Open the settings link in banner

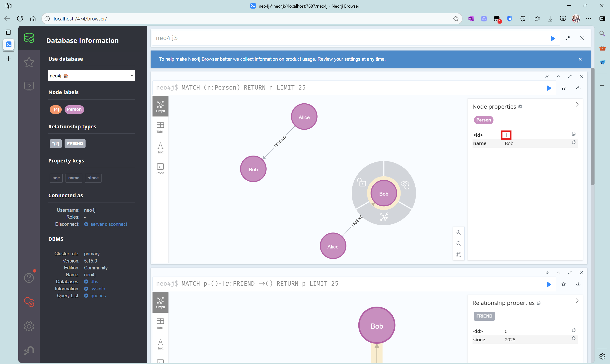(x=352, y=59)
